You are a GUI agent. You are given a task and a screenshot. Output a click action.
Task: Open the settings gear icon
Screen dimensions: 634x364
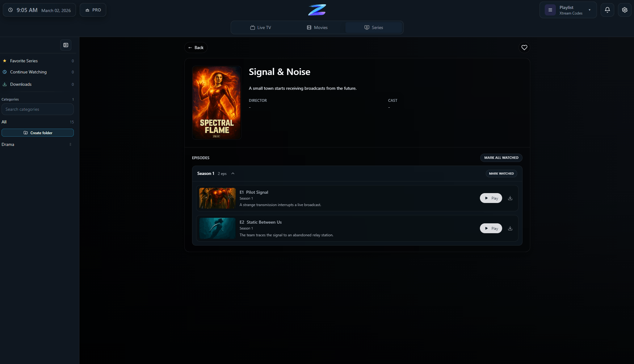624,10
